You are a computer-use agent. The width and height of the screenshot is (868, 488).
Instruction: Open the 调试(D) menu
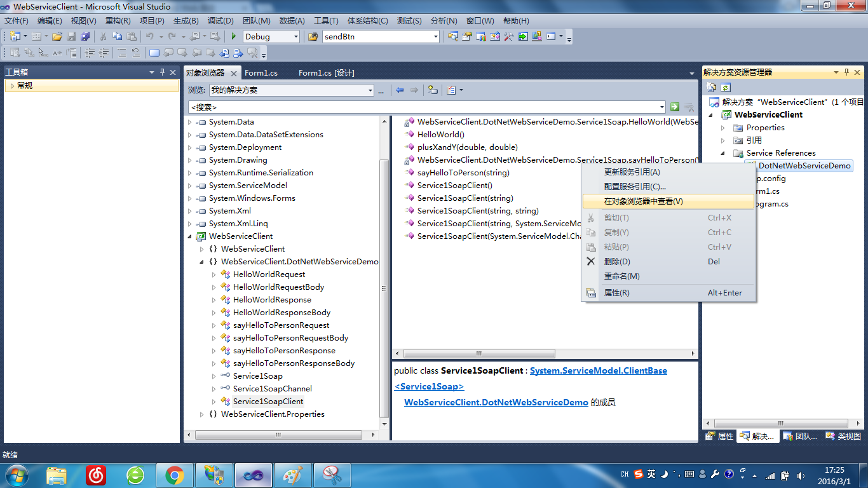(x=220, y=21)
